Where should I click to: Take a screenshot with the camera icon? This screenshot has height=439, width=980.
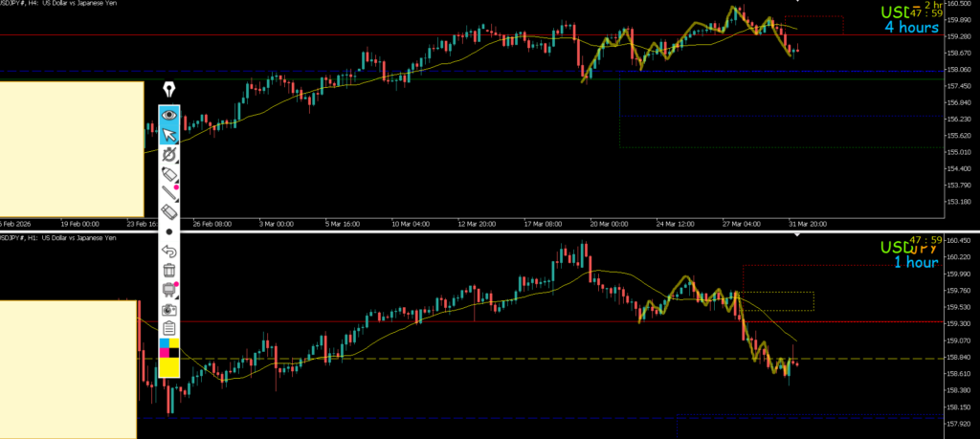tap(169, 309)
